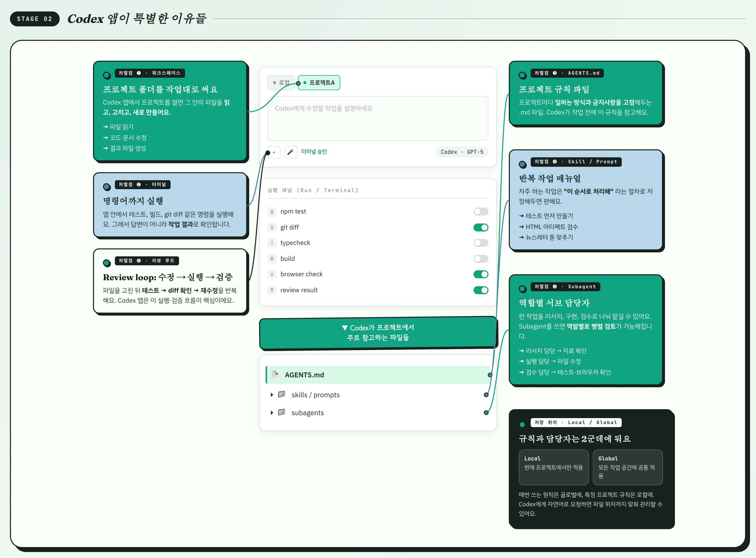Click the '반복 작업 매뉴얼' heading
756x558 pixels.
[x=550, y=178]
